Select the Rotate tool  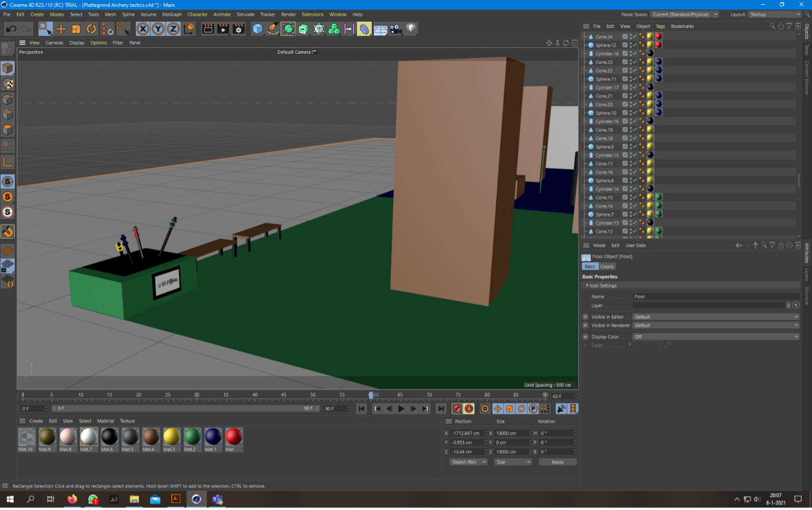91,29
